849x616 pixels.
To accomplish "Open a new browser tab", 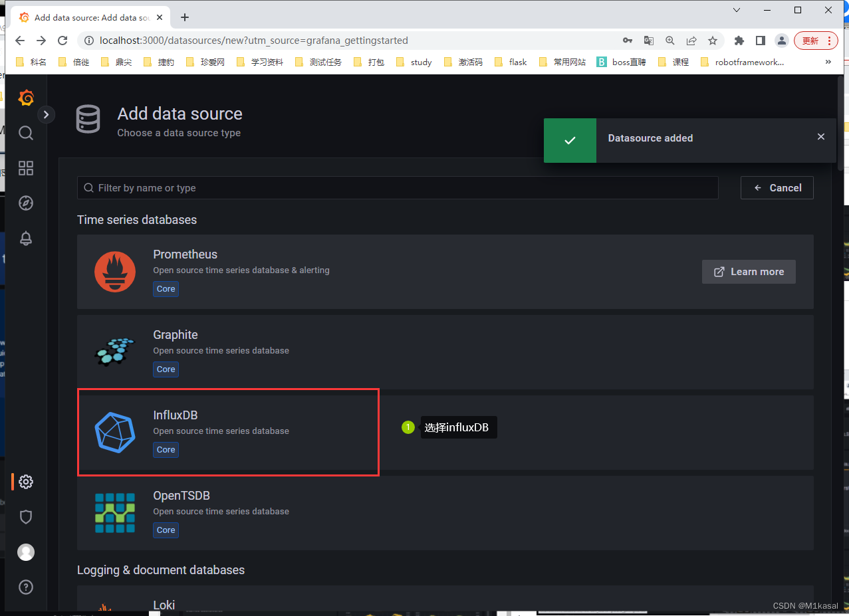I will (185, 17).
